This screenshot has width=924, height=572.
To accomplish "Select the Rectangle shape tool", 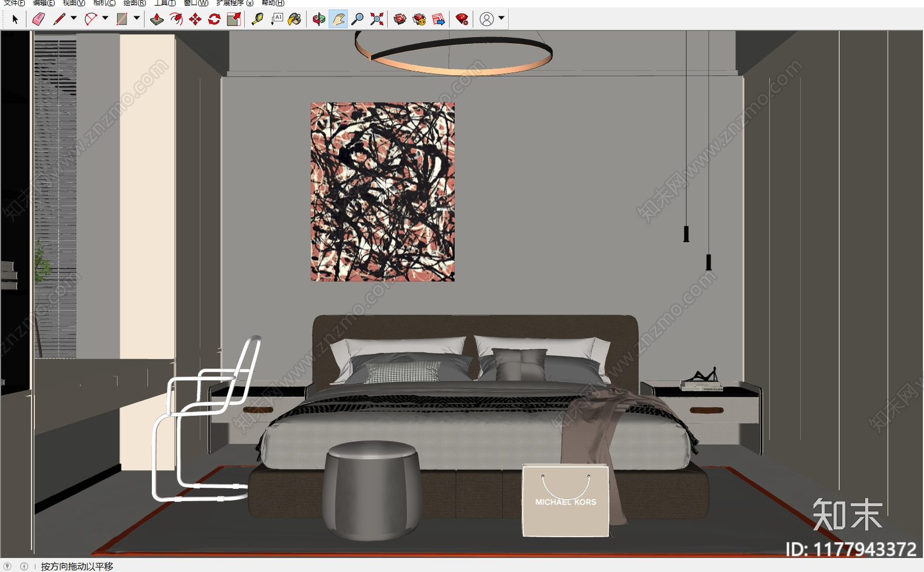I will (x=122, y=19).
